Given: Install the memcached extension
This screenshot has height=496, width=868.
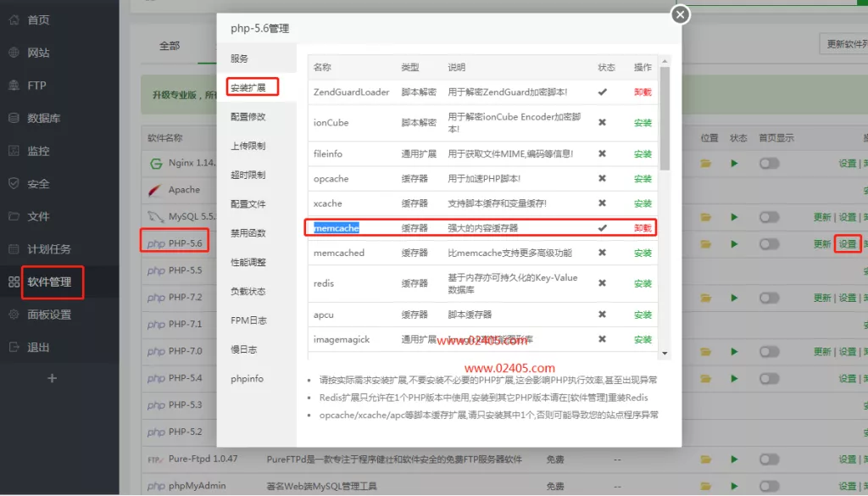Looking at the screenshot, I should (643, 253).
